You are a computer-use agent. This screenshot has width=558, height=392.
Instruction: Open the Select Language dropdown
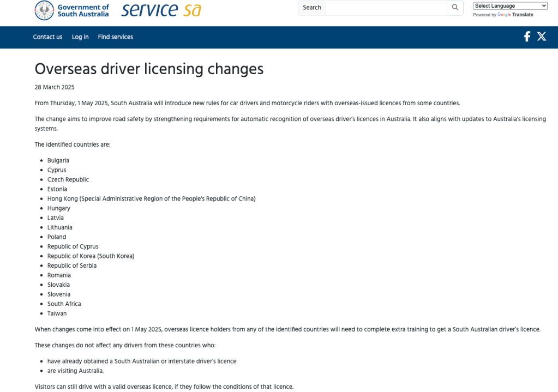(510, 6)
